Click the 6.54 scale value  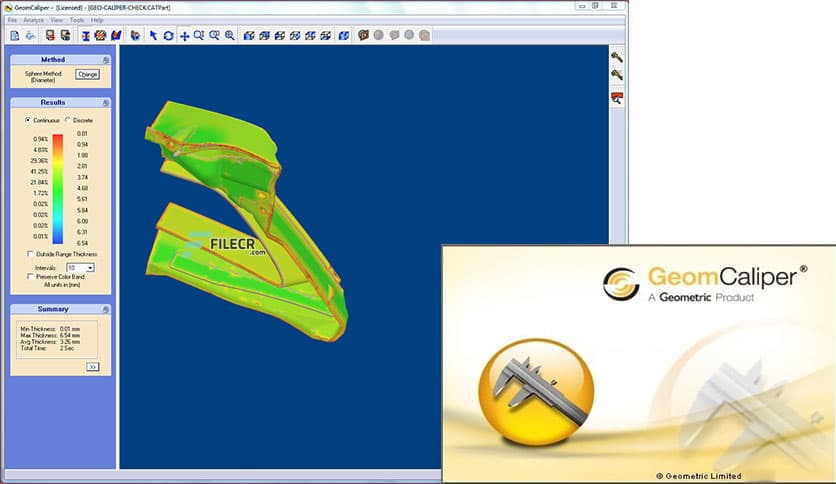(82, 243)
